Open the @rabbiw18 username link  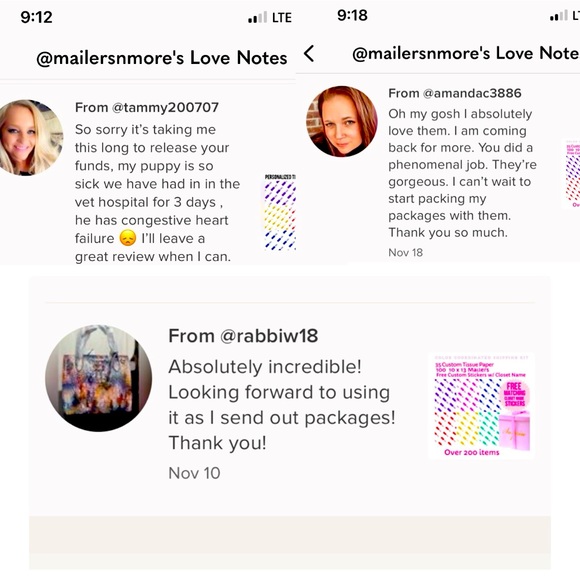(x=269, y=336)
